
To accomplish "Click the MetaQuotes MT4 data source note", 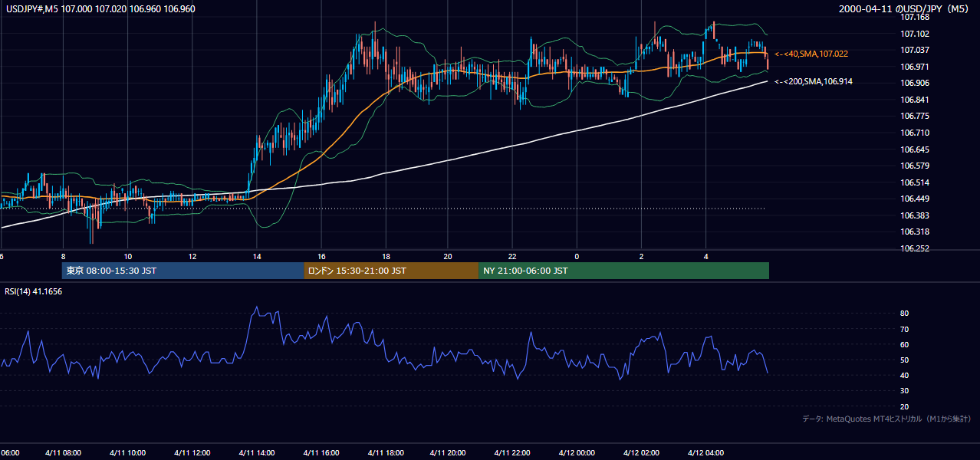I will click(x=887, y=419).
